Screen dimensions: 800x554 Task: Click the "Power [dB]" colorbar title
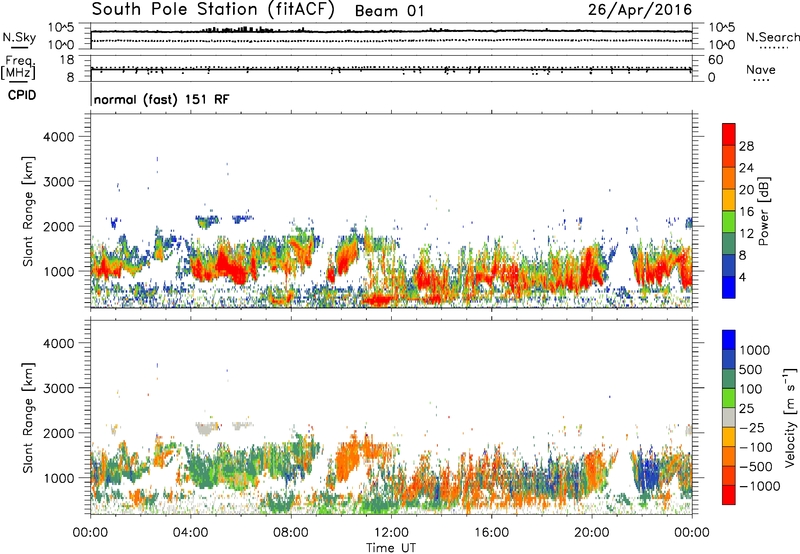764,211
